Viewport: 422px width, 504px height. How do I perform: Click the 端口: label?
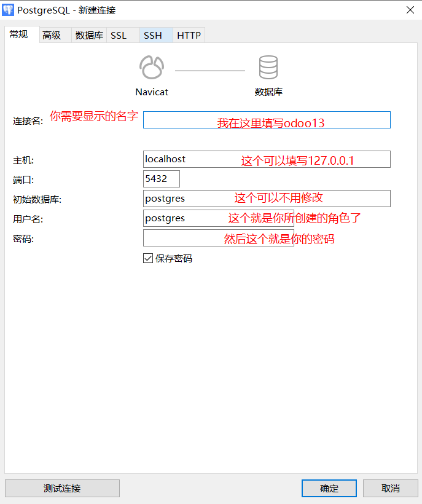pyautogui.click(x=23, y=180)
